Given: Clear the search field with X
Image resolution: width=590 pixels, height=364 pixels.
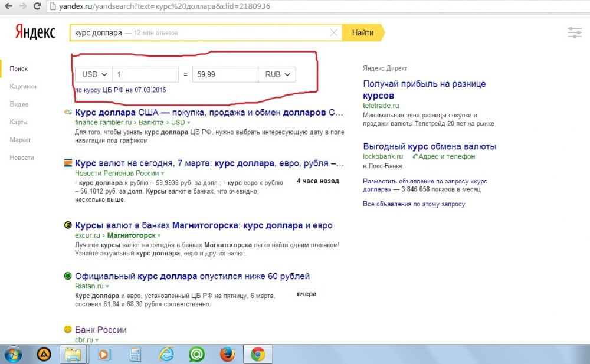Looking at the screenshot, I should pyautogui.click(x=333, y=33).
